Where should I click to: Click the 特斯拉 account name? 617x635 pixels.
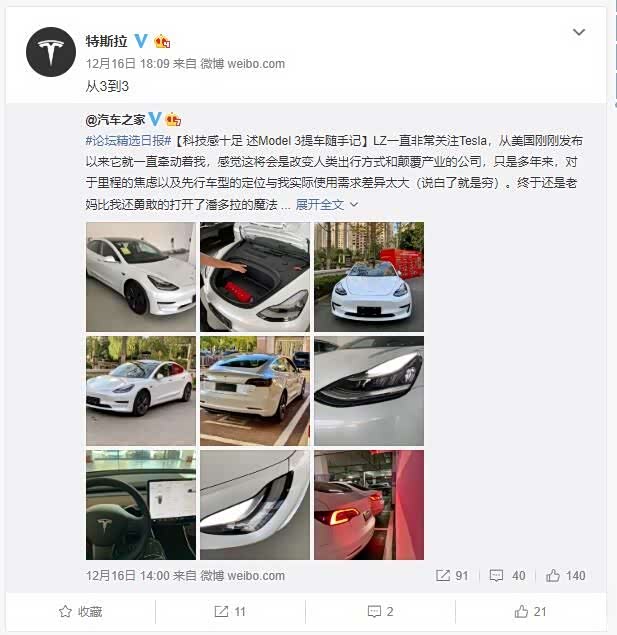click(x=106, y=41)
